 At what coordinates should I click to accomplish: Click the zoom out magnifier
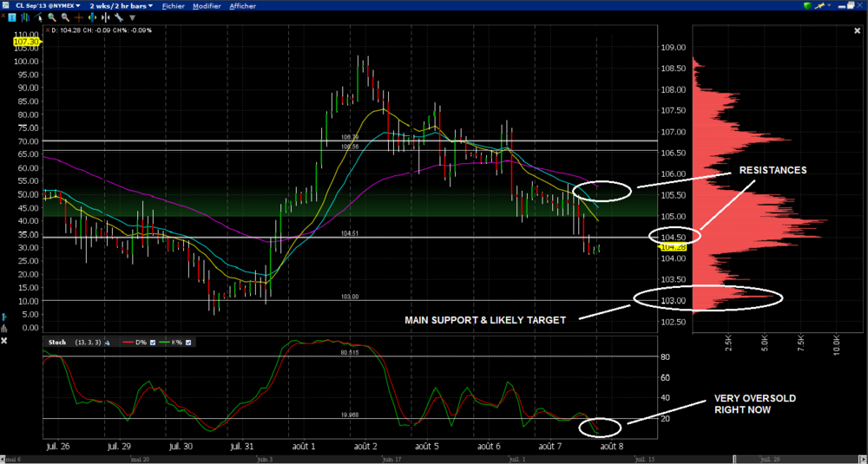click(x=65, y=17)
